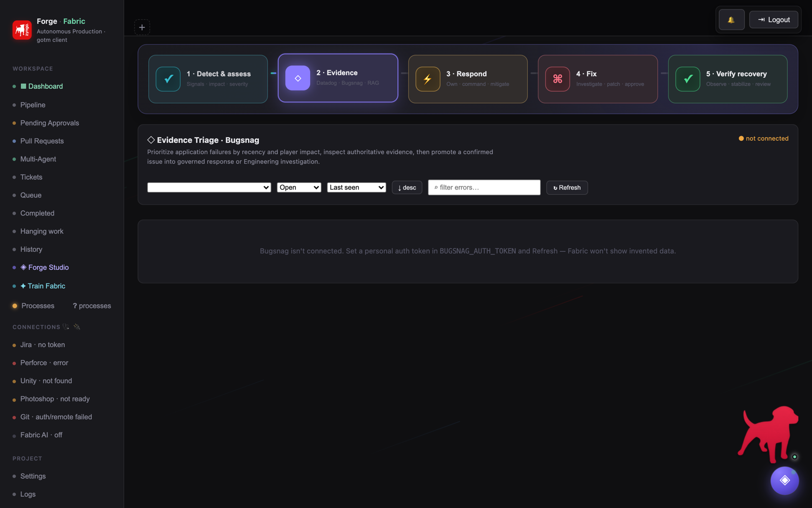Focus the filter errors search field
The width and height of the screenshot is (812, 508).
click(x=484, y=187)
